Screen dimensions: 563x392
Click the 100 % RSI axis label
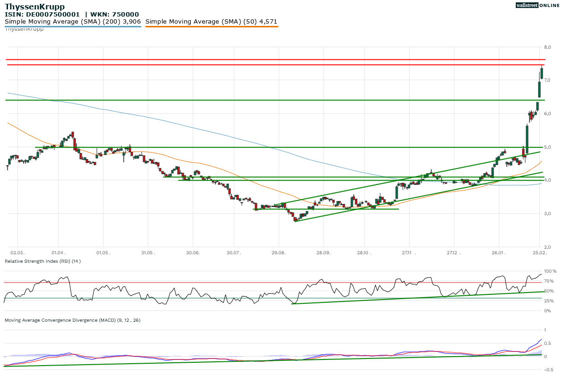(x=550, y=271)
